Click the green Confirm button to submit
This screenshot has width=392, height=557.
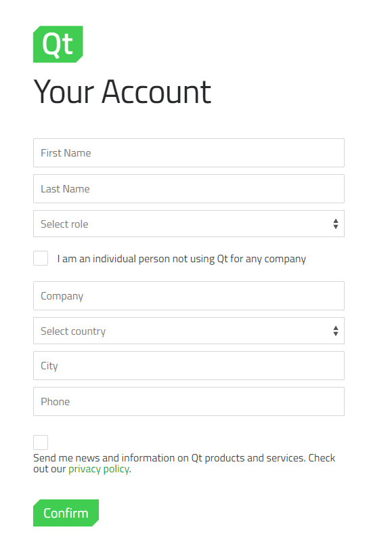[66, 513]
